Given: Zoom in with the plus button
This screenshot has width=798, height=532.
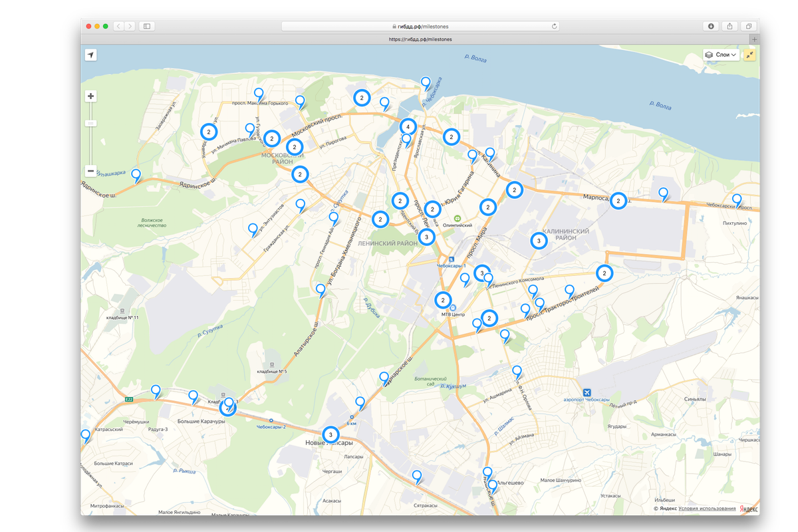Looking at the screenshot, I should pos(91,96).
